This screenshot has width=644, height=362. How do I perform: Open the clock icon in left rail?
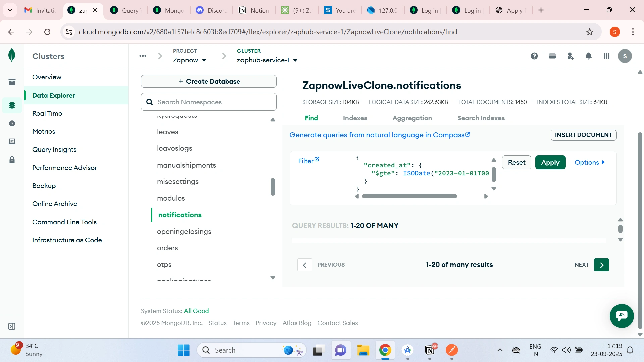12,123
